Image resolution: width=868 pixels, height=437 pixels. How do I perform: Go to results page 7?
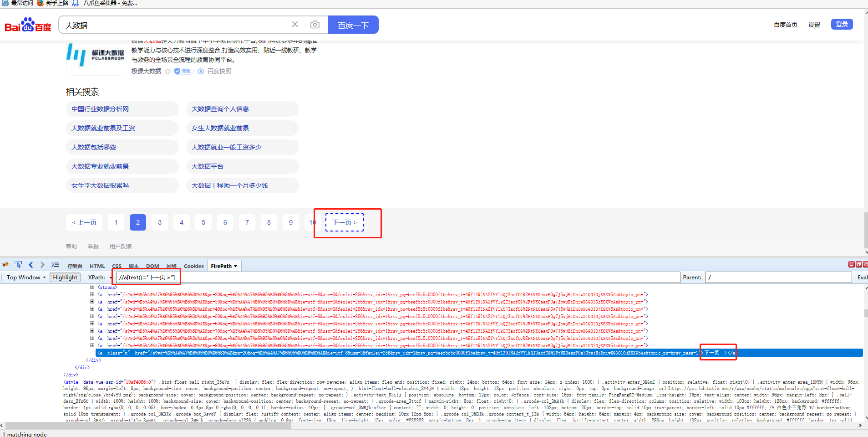pos(247,222)
